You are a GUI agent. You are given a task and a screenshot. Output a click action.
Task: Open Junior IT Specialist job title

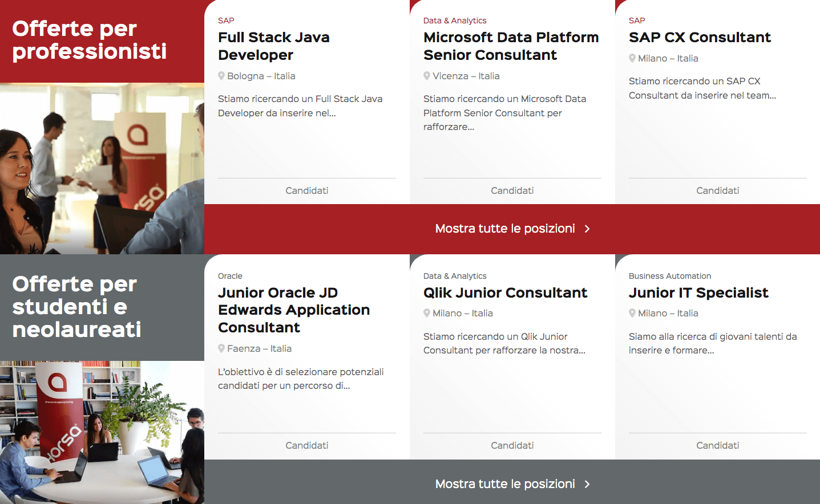(x=698, y=293)
